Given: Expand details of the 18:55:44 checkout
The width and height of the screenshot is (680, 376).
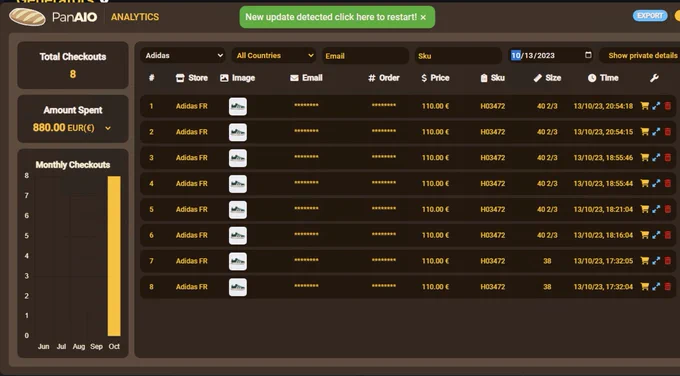Looking at the screenshot, I should (x=656, y=183).
